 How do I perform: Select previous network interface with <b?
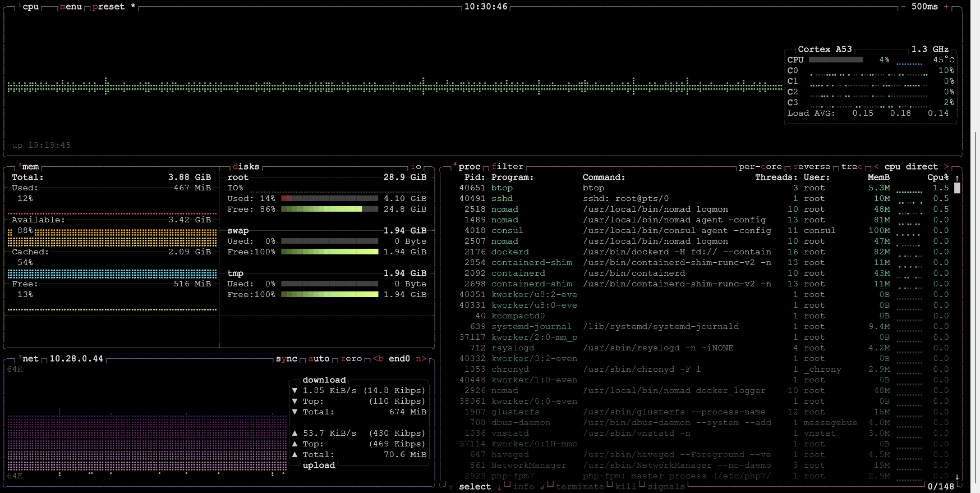pyautogui.click(x=378, y=359)
